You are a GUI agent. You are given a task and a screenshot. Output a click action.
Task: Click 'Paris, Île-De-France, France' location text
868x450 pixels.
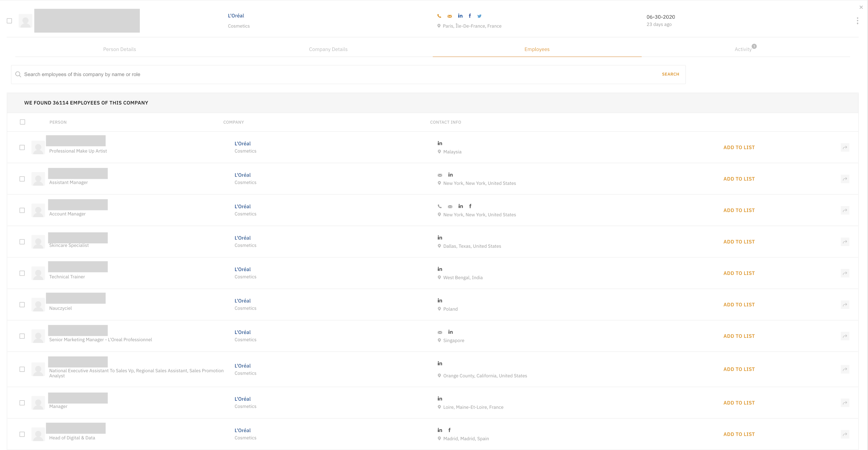(x=472, y=26)
